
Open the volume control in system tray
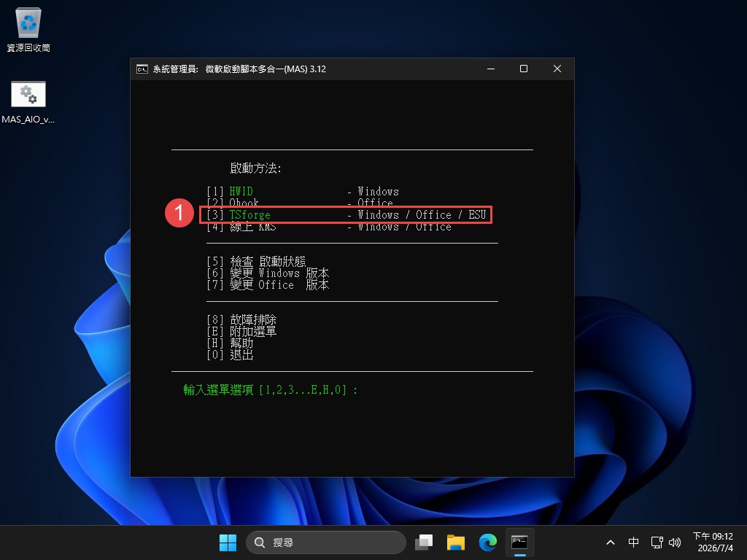675,542
